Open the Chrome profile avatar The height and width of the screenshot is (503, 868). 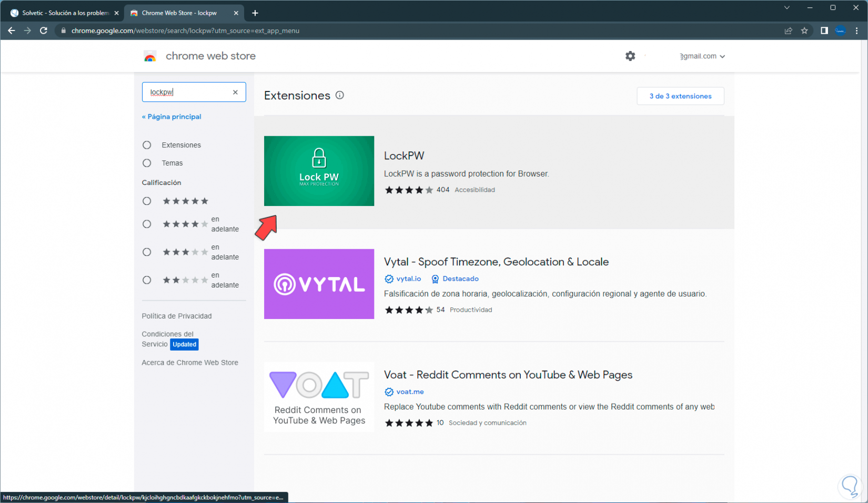840,30
